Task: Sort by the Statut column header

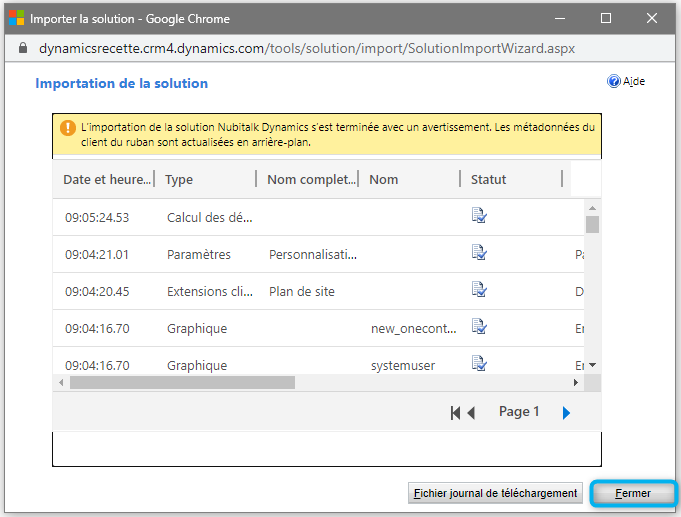Action: click(489, 179)
